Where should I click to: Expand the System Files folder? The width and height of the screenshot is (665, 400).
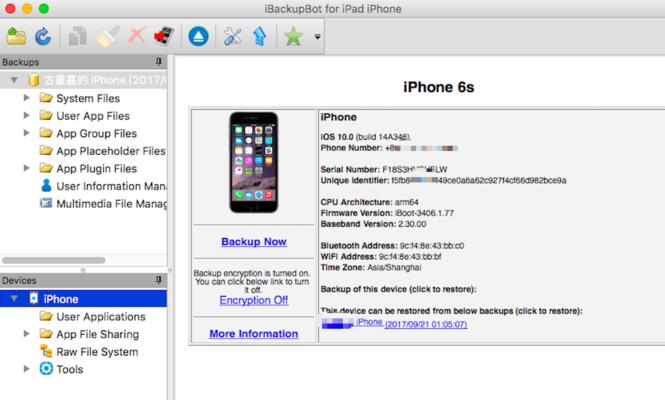pos(27,98)
